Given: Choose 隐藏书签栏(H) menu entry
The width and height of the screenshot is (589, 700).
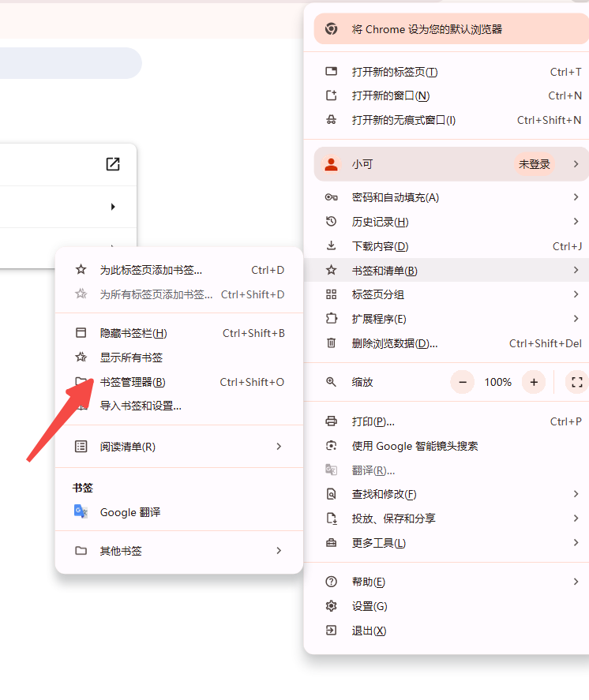Looking at the screenshot, I should tap(179, 333).
